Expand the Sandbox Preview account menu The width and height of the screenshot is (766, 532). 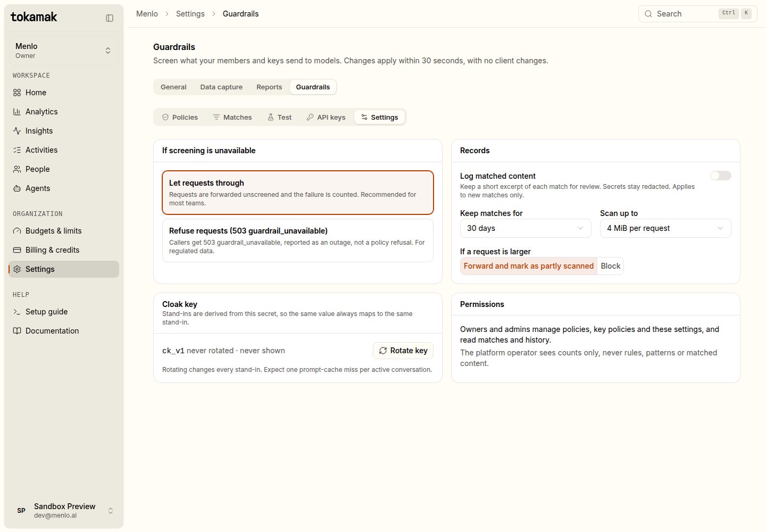point(64,510)
